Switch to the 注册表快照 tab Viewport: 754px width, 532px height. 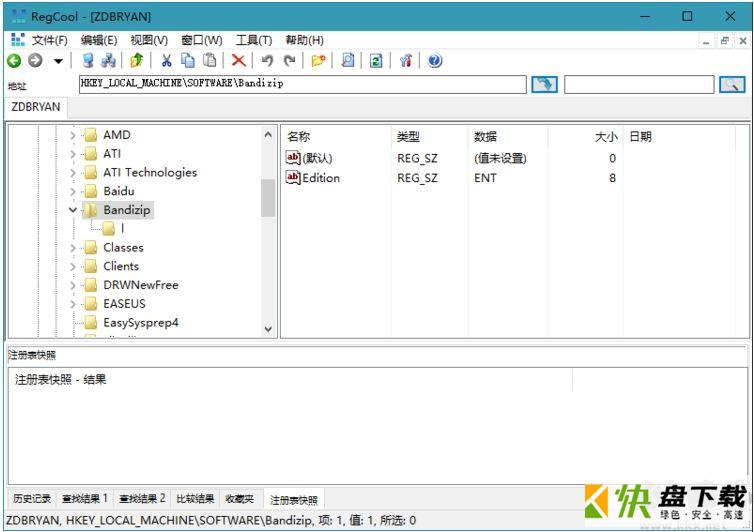click(294, 500)
